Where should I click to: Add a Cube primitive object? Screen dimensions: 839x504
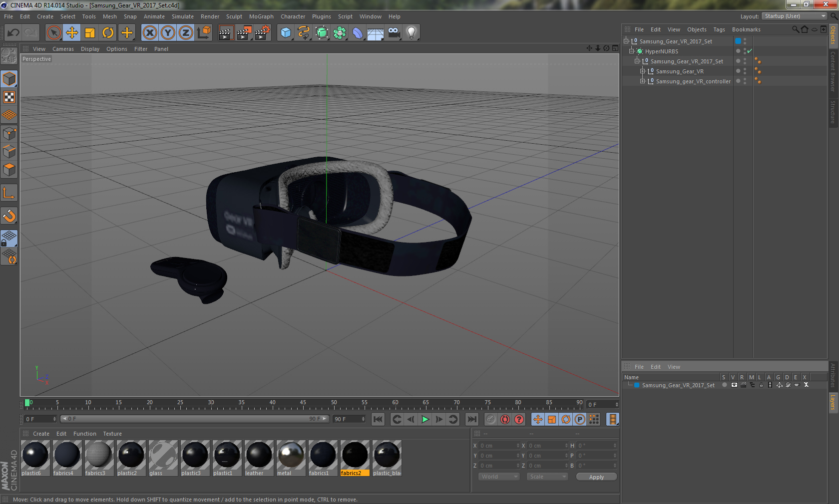[286, 33]
